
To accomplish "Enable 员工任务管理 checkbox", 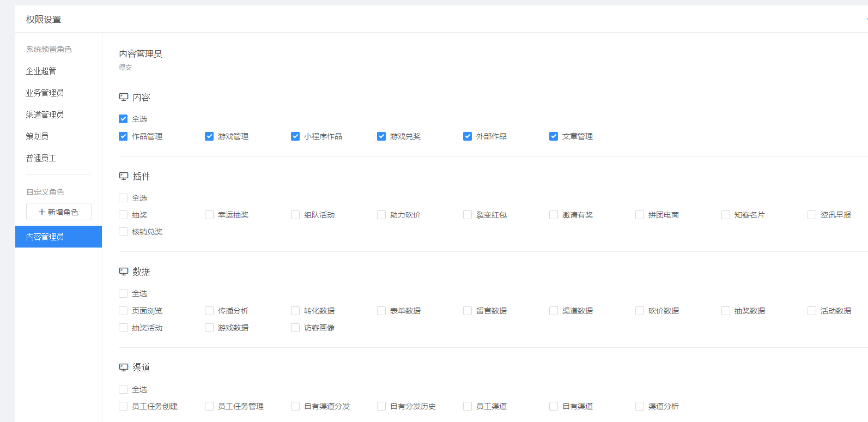I will point(209,406).
